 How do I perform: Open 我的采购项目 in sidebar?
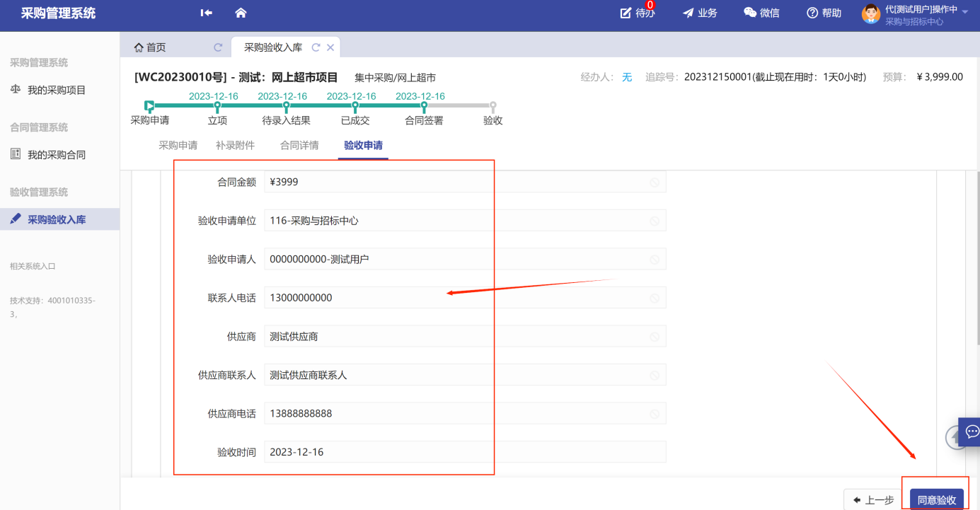tap(57, 91)
